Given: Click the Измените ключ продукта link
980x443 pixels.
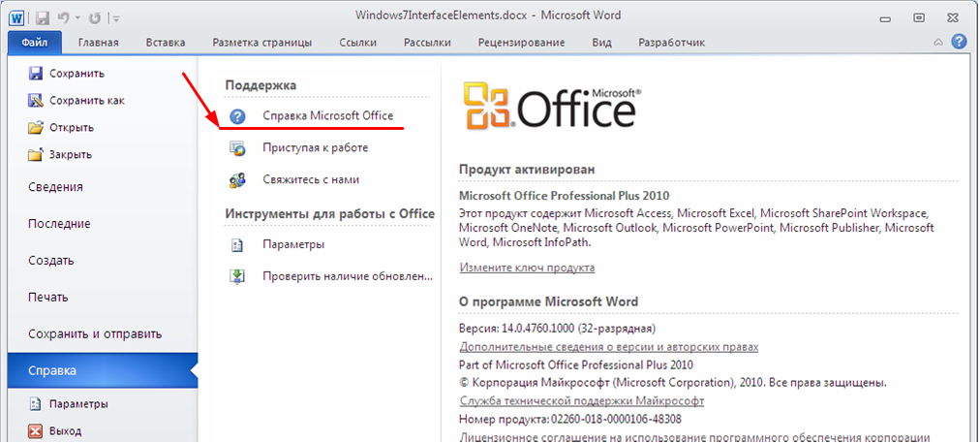Looking at the screenshot, I should click(x=527, y=268).
